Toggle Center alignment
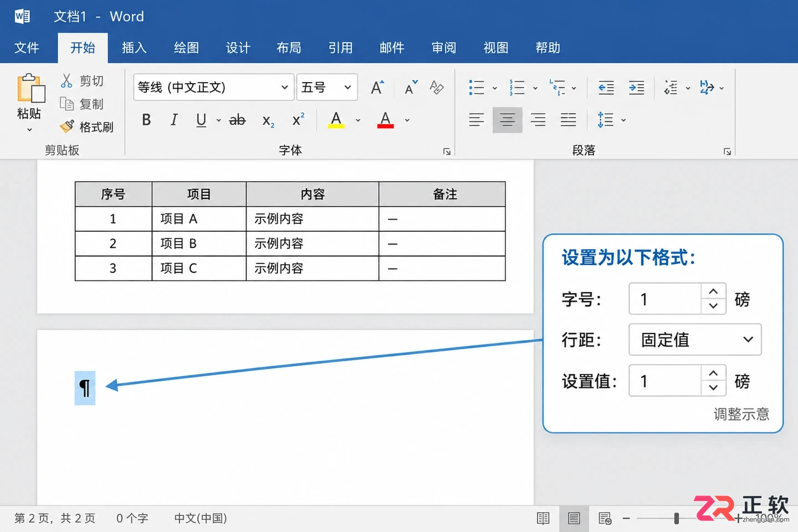798x532 pixels. [508, 120]
